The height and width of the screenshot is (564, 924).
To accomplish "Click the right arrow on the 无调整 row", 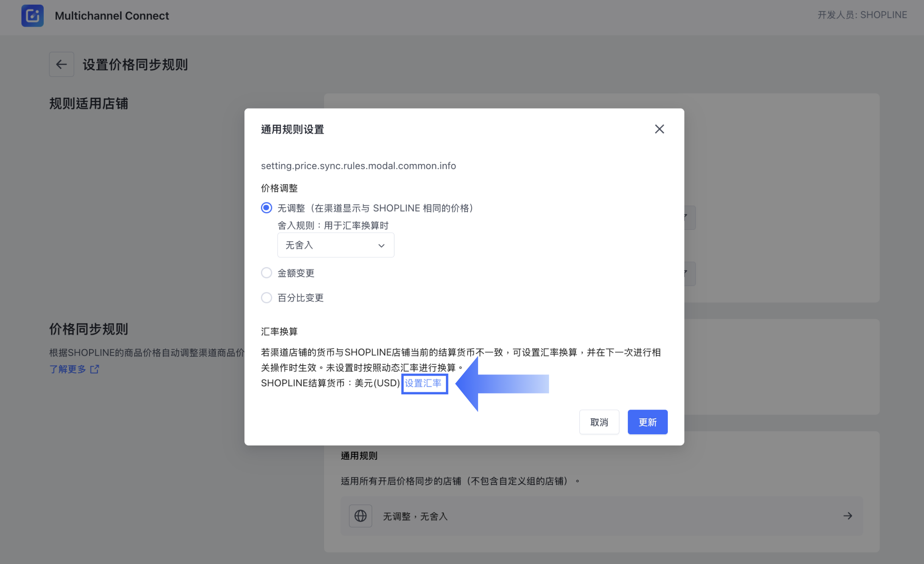I will [x=848, y=516].
